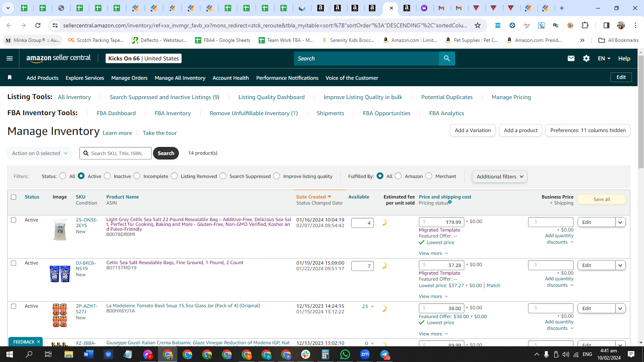Screen dimensions: 644x362
Task: Open the Calculator app in taskbar
Action: [x=325, y=354]
